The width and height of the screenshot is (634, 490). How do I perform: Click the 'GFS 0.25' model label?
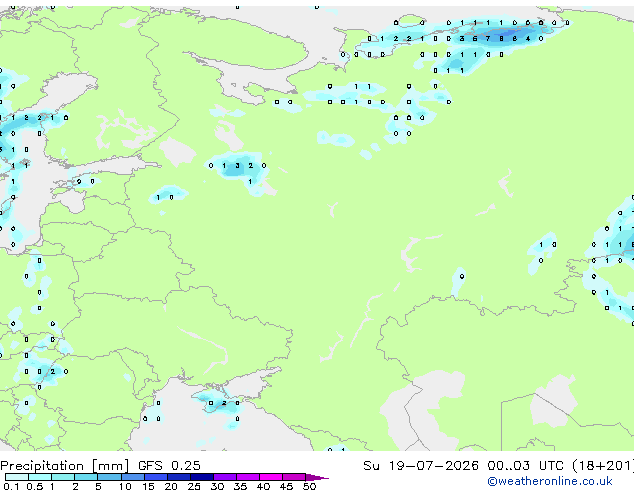pyautogui.click(x=169, y=466)
